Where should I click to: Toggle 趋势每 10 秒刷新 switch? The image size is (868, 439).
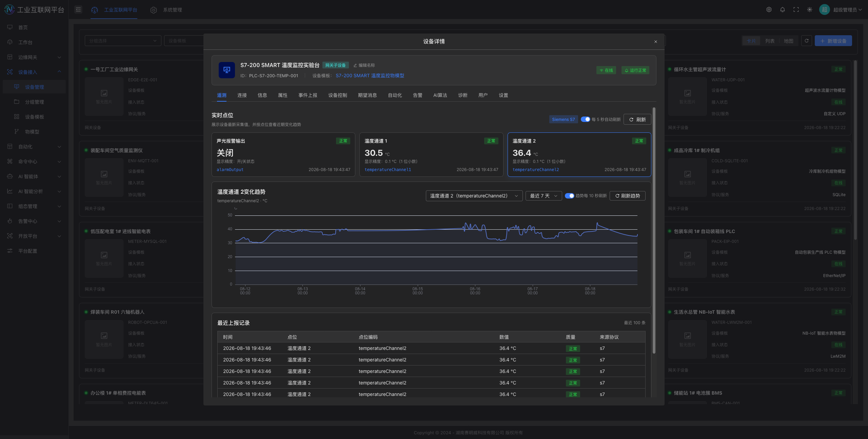pyautogui.click(x=569, y=196)
